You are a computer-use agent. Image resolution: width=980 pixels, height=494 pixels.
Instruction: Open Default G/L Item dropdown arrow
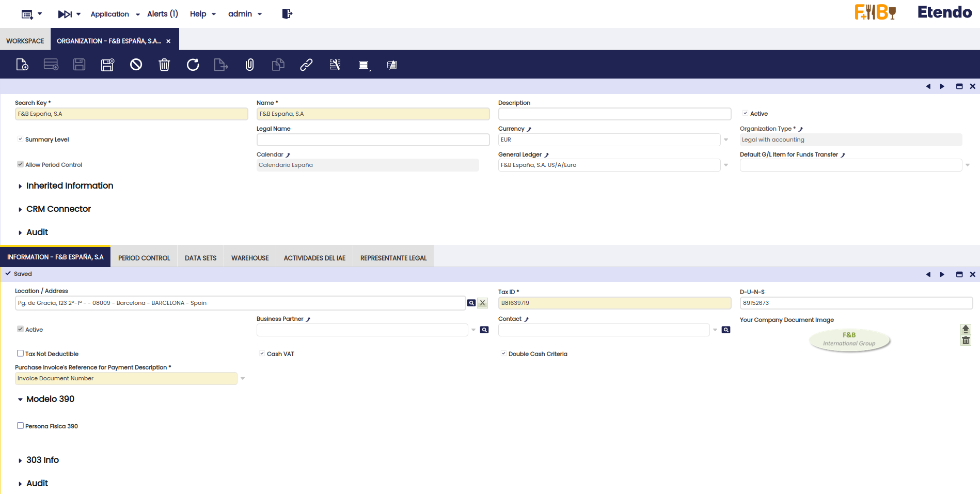point(968,165)
